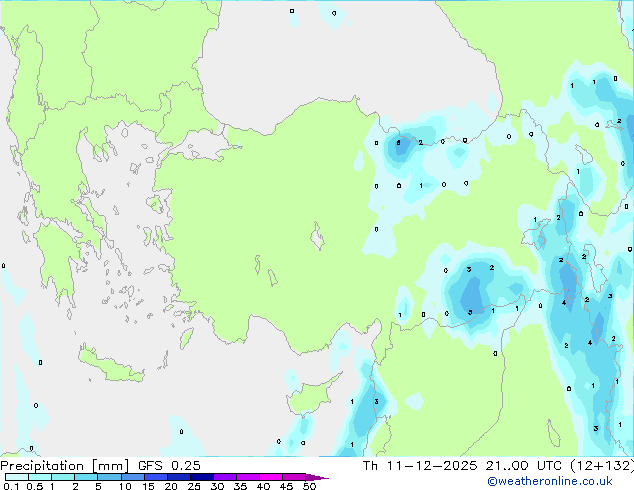Viewport: 634px width, 490px height.
Task: Select the 10–15 mm legend color swatch
Action: point(132,477)
